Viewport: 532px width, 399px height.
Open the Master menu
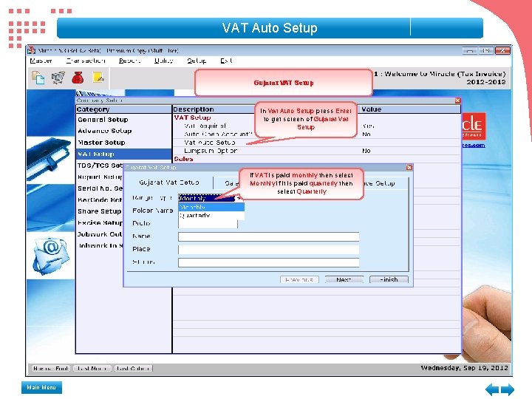pyautogui.click(x=41, y=61)
